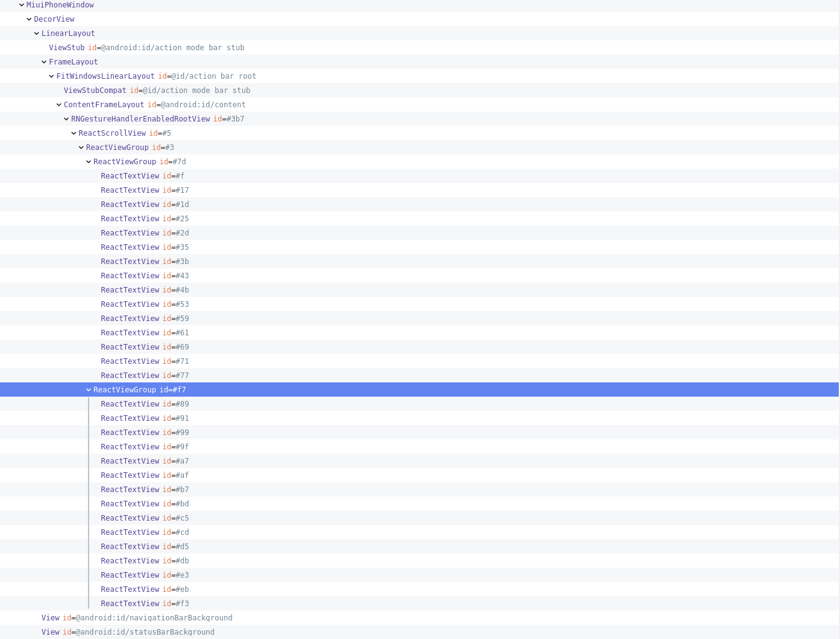Viewport: 840px width, 639px height.
Task: Select ReactTextView id=#1d row
Action: 419,205
